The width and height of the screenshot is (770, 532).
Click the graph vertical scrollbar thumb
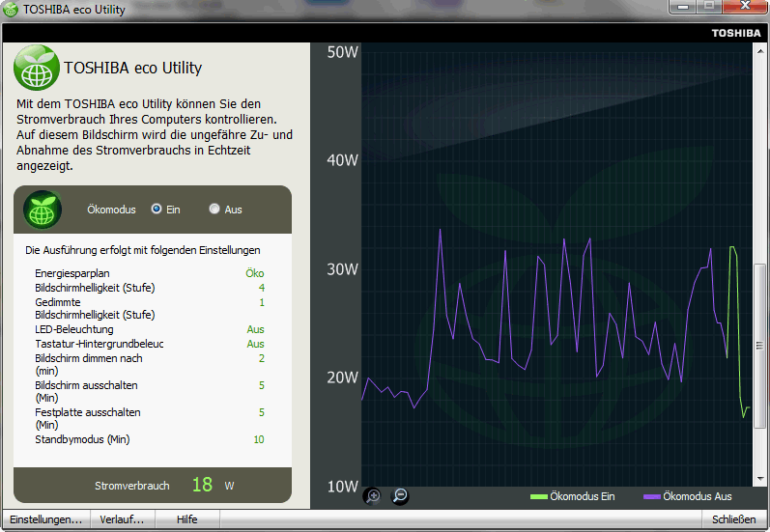click(759, 346)
